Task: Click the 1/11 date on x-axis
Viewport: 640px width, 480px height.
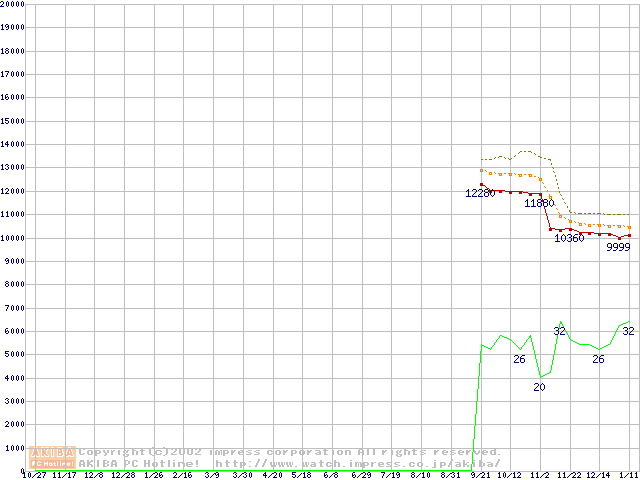Action: point(629,475)
